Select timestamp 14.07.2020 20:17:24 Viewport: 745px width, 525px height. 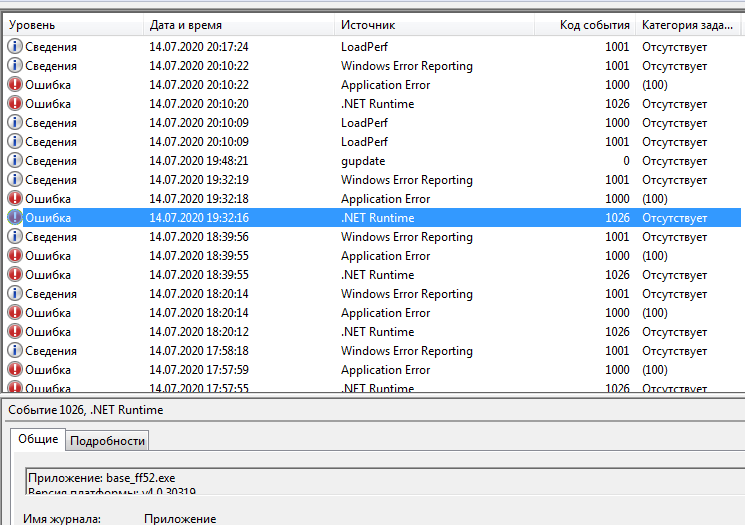[x=199, y=47]
